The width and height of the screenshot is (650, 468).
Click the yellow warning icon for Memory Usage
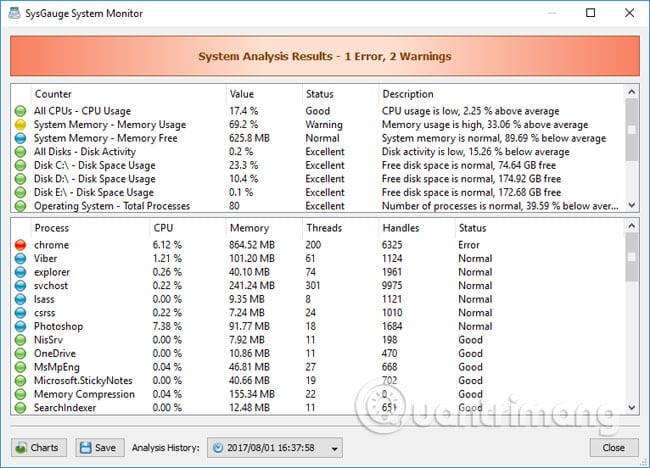[20, 124]
